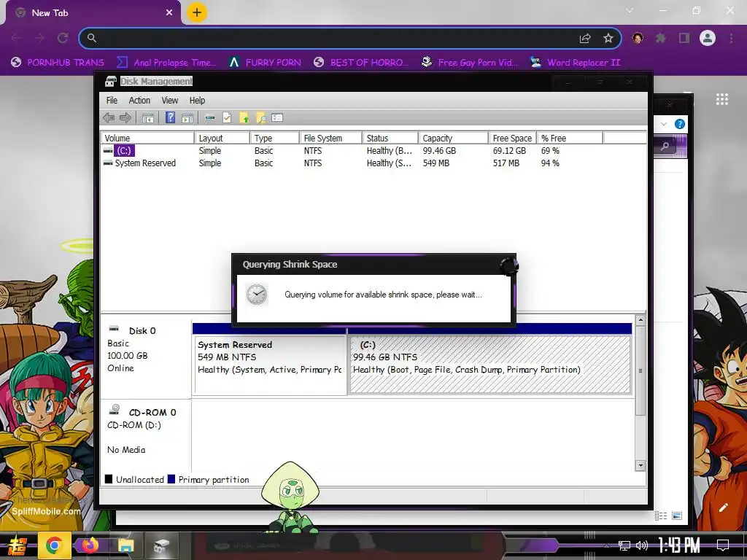Open the notification center icon
Image resolution: width=747 pixels, height=560 pixels.
coord(723,545)
